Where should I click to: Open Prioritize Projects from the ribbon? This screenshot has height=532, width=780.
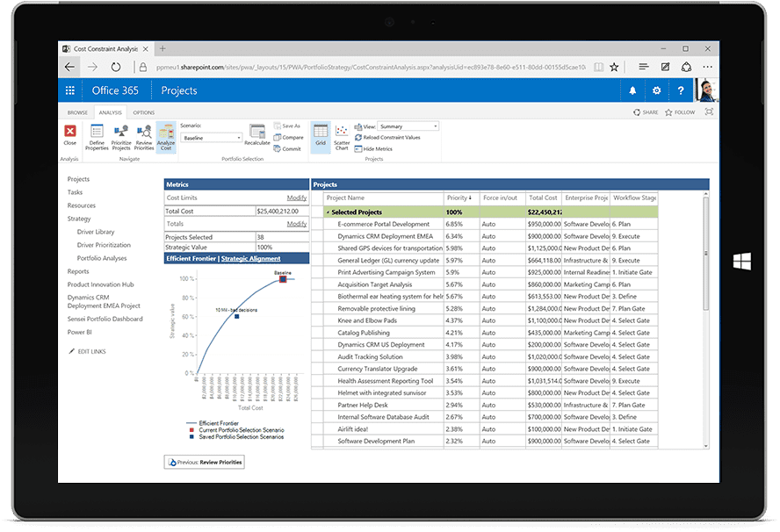(x=121, y=137)
